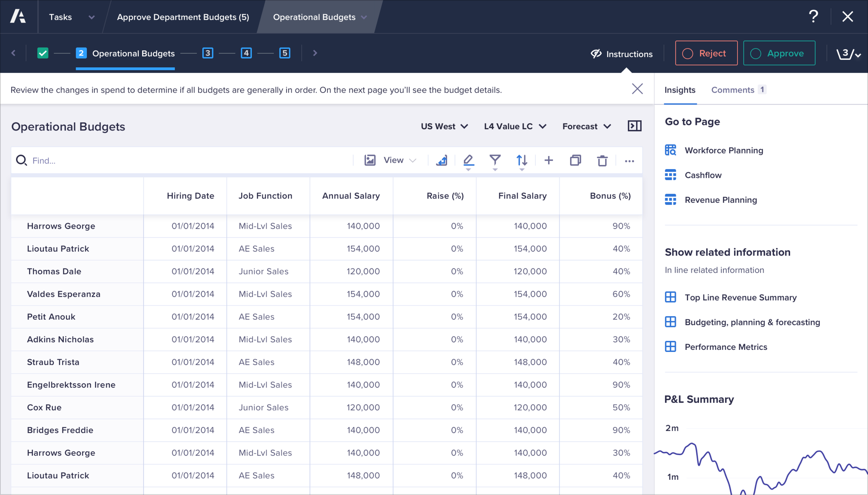Open the US West dropdown
Viewport: 868px width, 495px height.
click(x=444, y=126)
